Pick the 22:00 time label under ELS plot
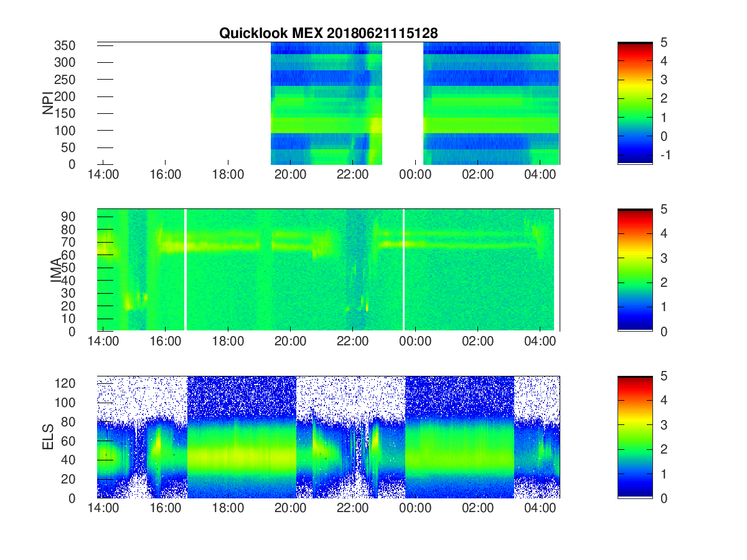This screenshot has width=747, height=560. [353, 508]
